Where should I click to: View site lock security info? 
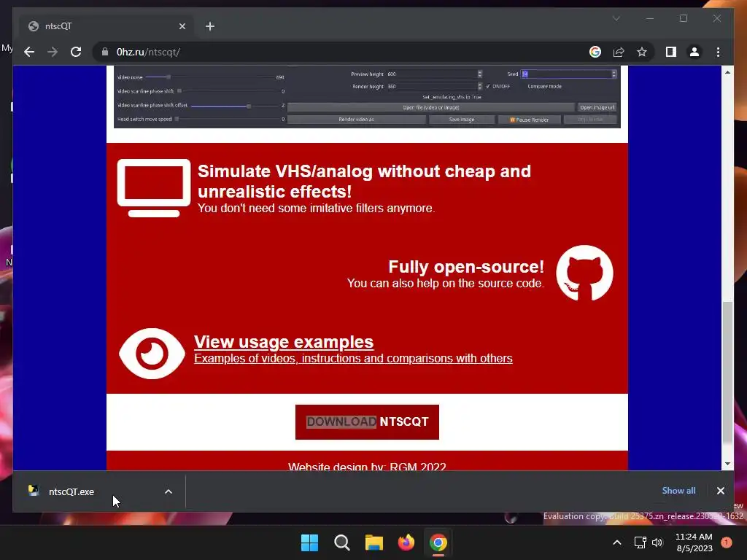[x=105, y=52]
